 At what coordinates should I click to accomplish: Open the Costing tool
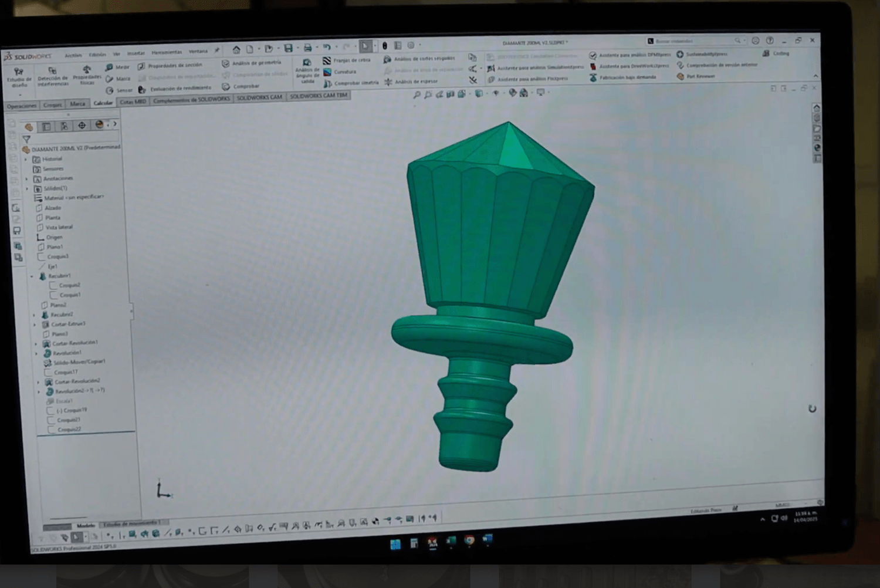776,53
